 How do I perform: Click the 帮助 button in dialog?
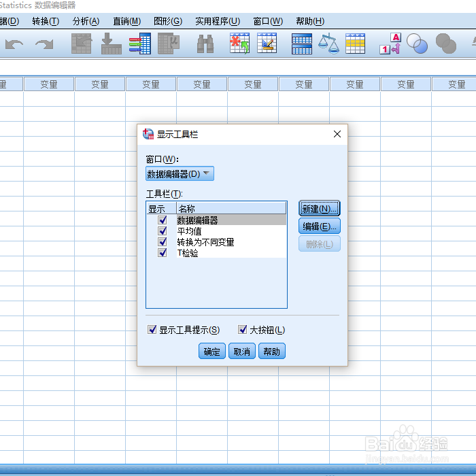click(x=272, y=352)
